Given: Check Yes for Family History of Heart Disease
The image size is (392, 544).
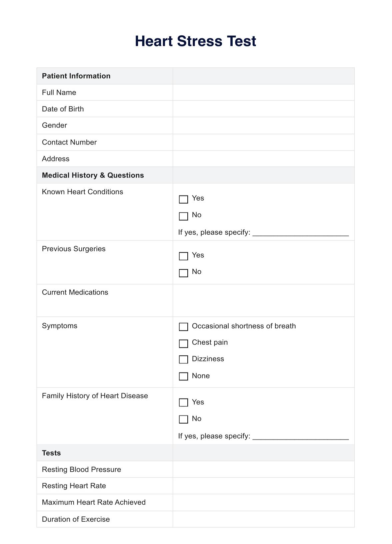Looking at the screenshot, I should pyautogui.click(x=183, y=402).
